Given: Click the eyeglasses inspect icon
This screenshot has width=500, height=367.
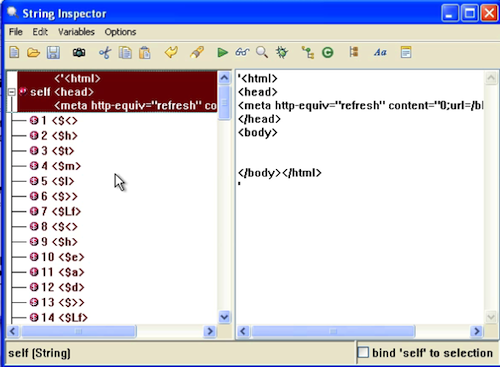Looking at the screenshot, I should coord(242,52).
